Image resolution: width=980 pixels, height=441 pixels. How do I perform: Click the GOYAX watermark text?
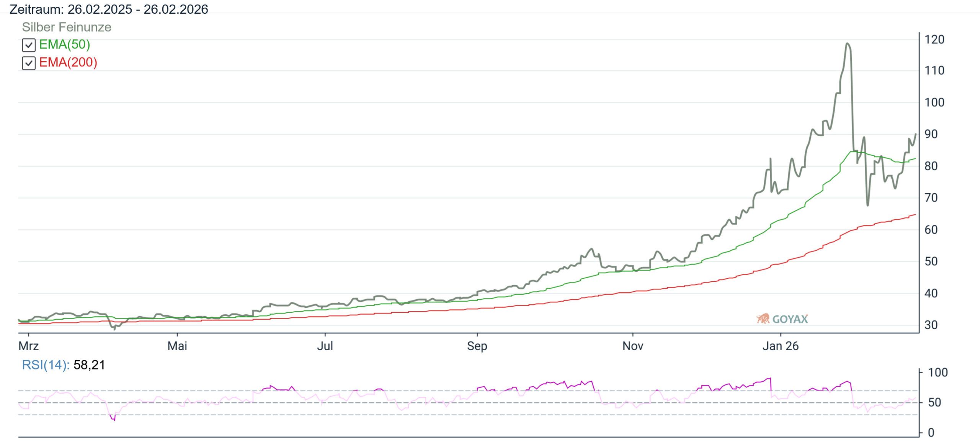(x=790, y=319)
